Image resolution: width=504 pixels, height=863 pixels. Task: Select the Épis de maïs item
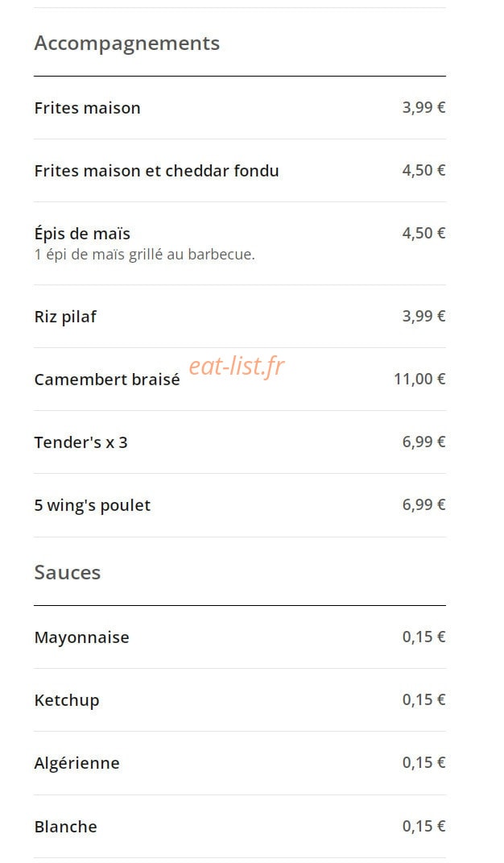[82, 234]
